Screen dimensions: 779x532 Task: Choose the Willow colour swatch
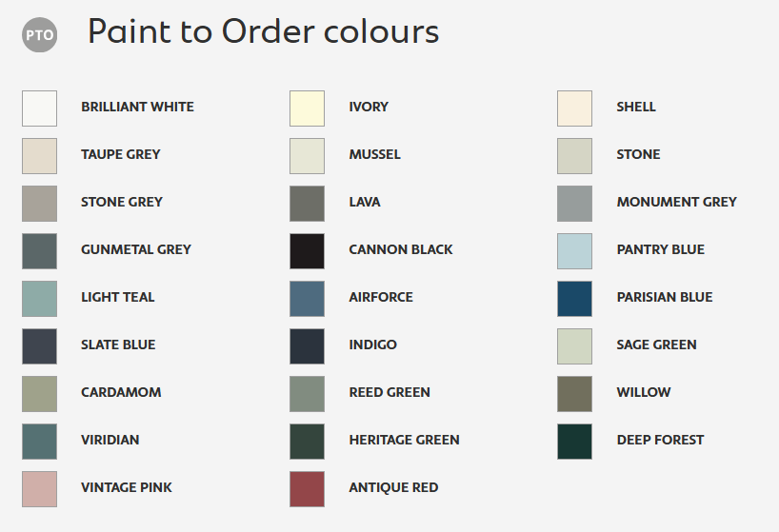point(574,393)
